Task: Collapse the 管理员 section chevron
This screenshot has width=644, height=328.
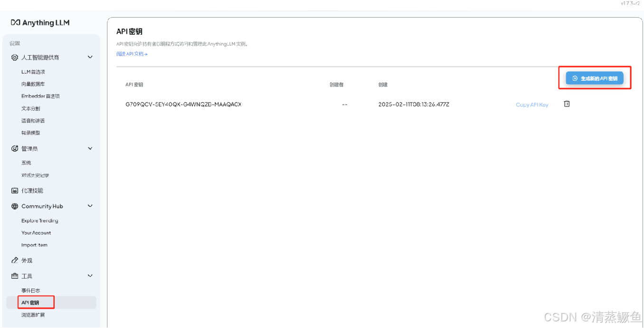Action: pos(90,149)
